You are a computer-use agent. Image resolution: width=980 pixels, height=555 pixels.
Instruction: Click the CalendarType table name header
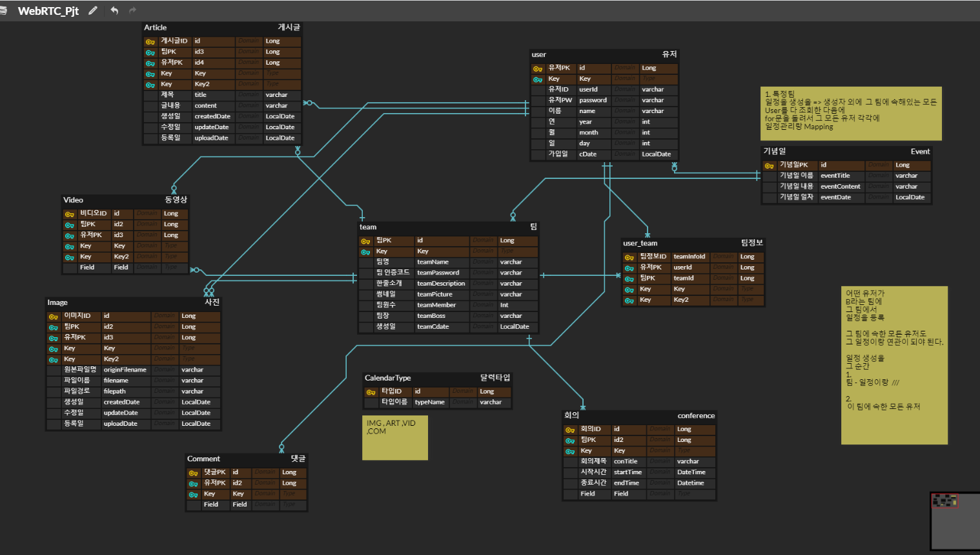pos(388,378)
